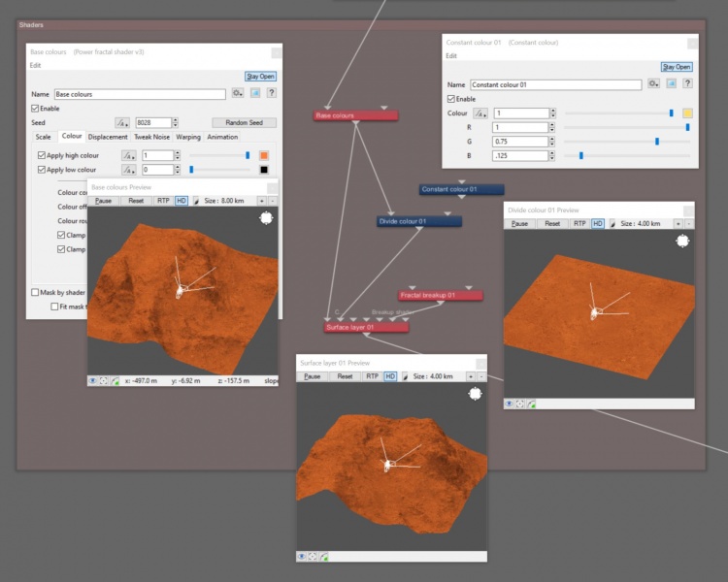Click the brush icon in Divide colour 01 Preview toolbar
The image size is (728, 582).
point(612,224)
